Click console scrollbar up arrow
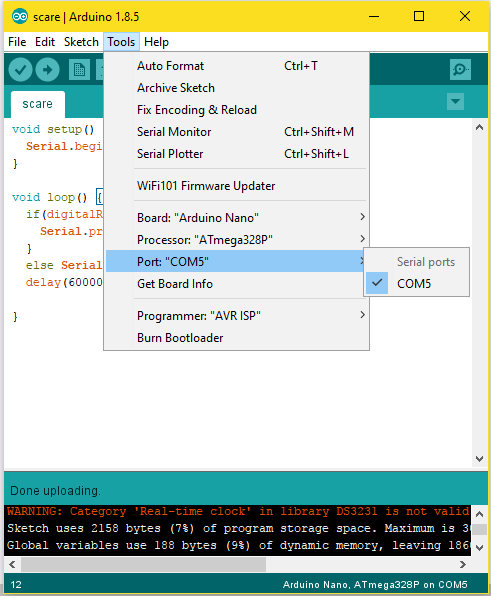 pos(480,514)
